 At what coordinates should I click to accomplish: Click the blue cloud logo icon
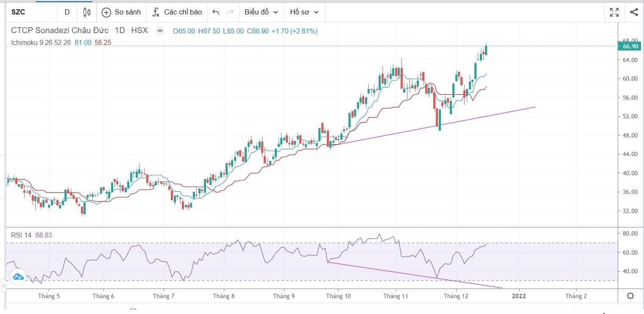tap(18, 277)
